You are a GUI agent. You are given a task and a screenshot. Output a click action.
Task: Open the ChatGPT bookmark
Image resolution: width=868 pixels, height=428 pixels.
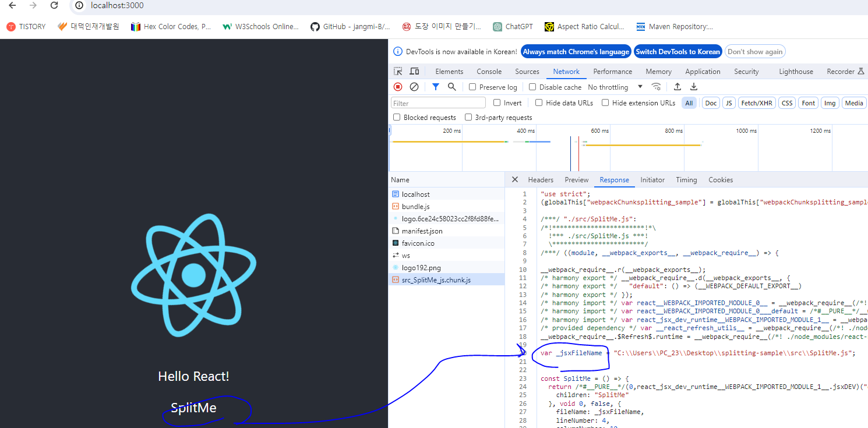click(513, 27)
